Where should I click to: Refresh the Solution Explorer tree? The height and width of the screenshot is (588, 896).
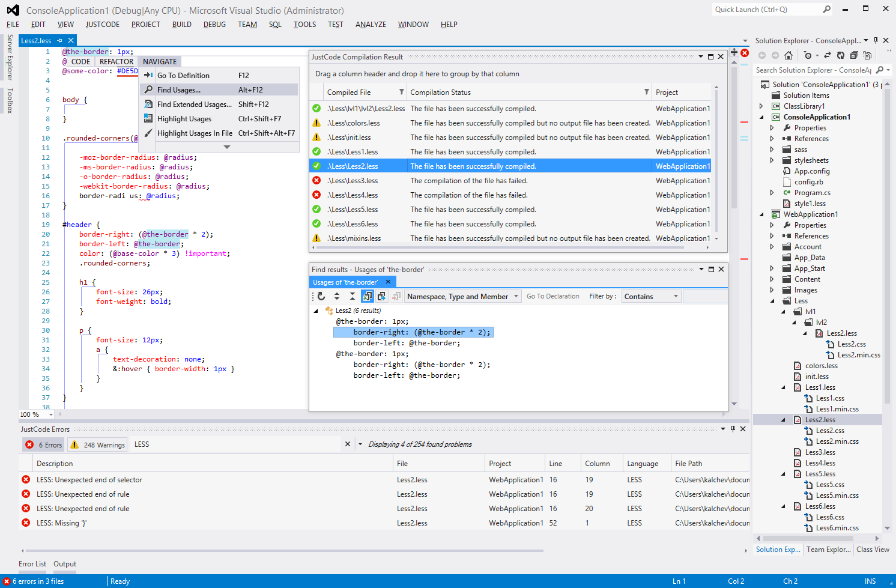(841, 55)
